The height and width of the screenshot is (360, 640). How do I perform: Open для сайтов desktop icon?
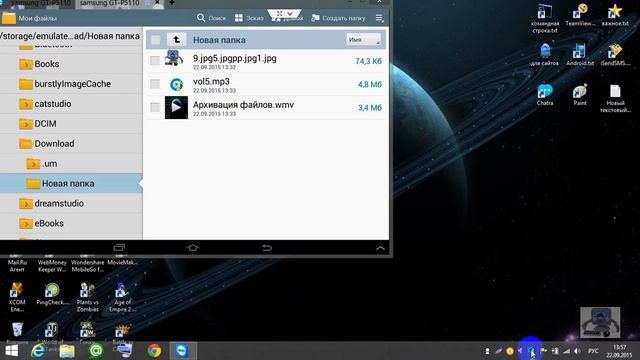[544, 55]
